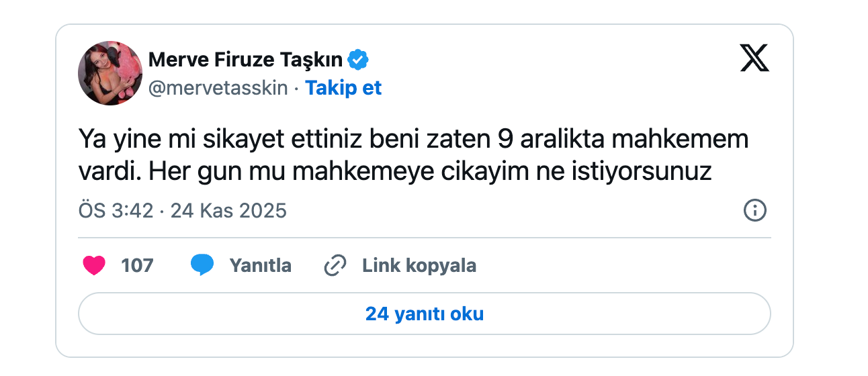Click the 24 Kas 2025 date text
Screen dimensions: 868x376
click(228, 211)
